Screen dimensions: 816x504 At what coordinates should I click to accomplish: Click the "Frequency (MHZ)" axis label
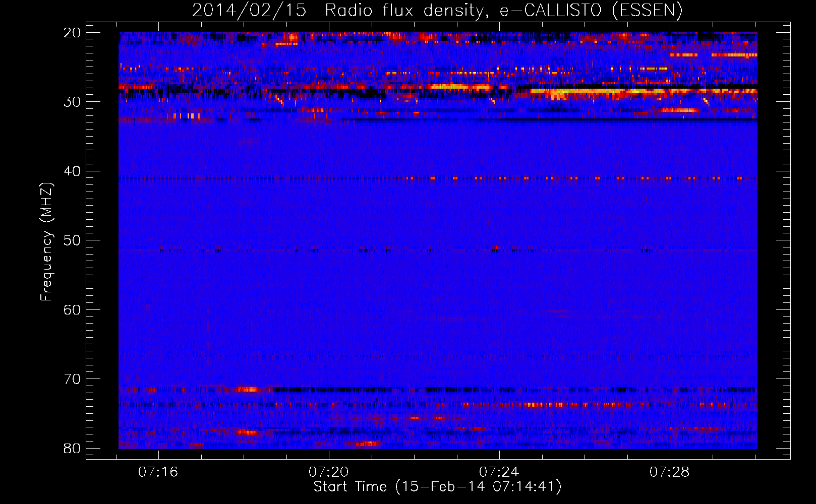pyautogui.click(x=46, y=242)
